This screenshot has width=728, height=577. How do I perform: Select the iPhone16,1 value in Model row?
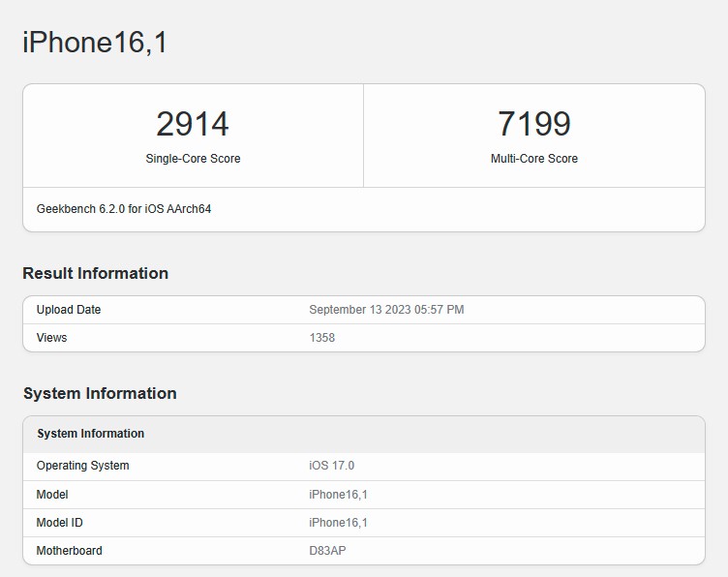click(x=339, y=495)
